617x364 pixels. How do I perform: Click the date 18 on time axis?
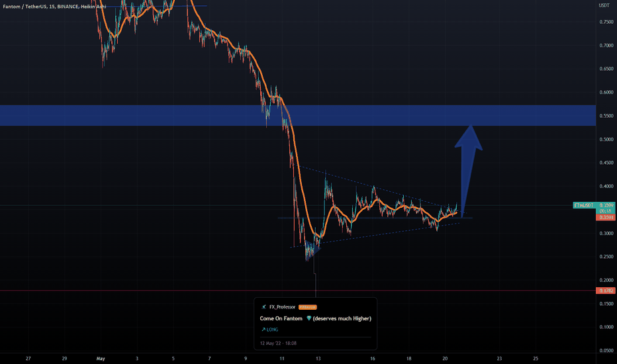408,359
